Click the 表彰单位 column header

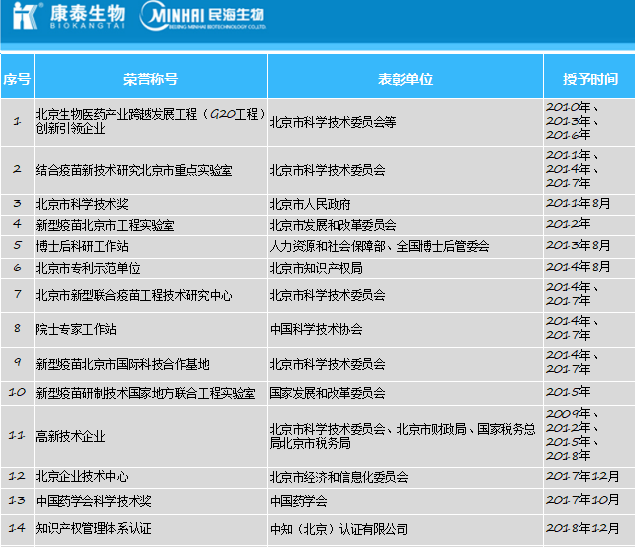[x=405, y=79]
